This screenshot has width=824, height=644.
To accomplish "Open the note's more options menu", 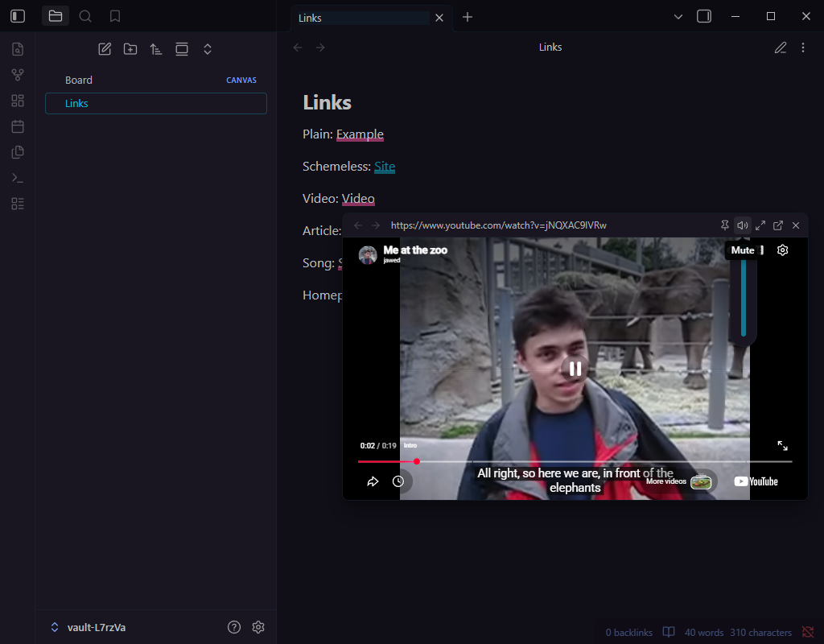I will tap(803, 47).
